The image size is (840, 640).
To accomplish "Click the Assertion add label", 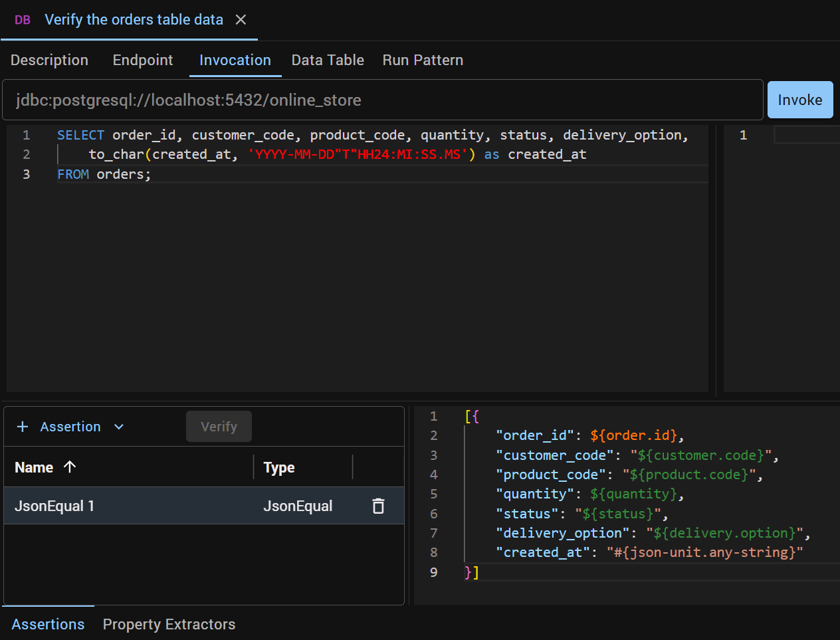I will click(70, 427).
